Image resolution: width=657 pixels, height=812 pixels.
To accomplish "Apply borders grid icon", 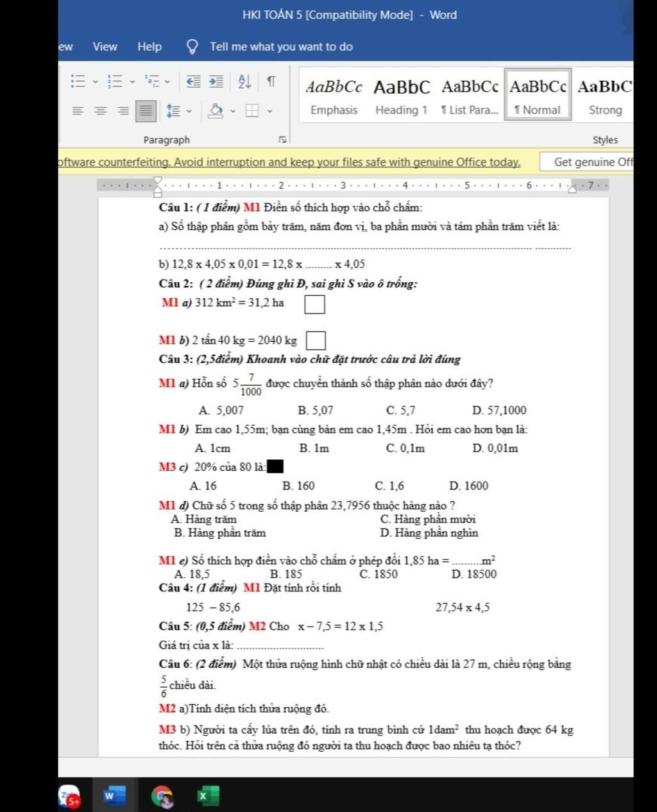I will [253, 111].
